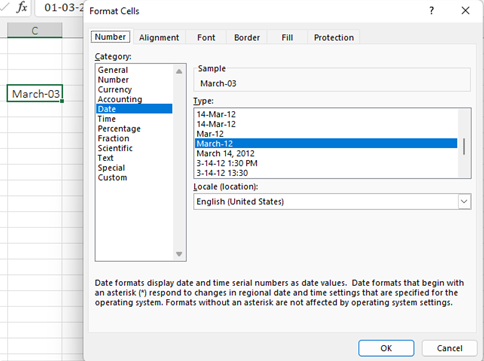Click the formula bar enter checkmark
The image size is (484, 361).
click(x=5, y=7)
